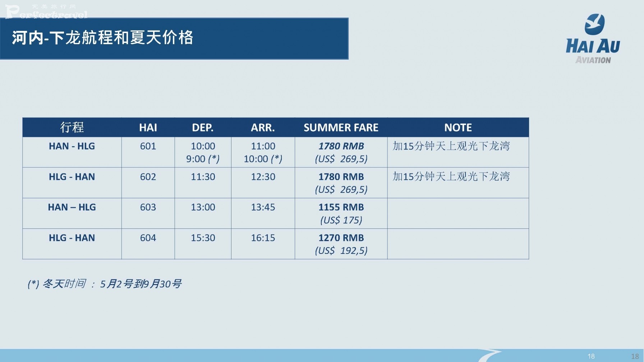Click the Perfectravel watermark logo

pos(46,11)
